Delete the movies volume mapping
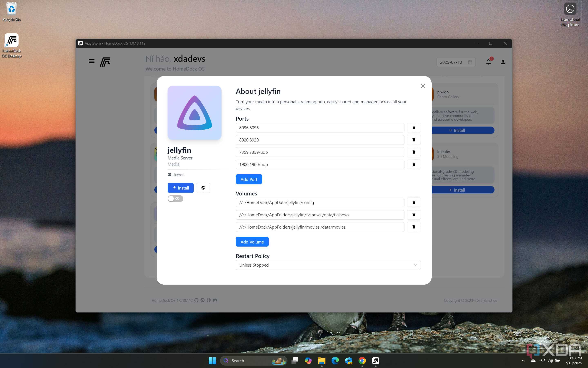 click(414, 227)
